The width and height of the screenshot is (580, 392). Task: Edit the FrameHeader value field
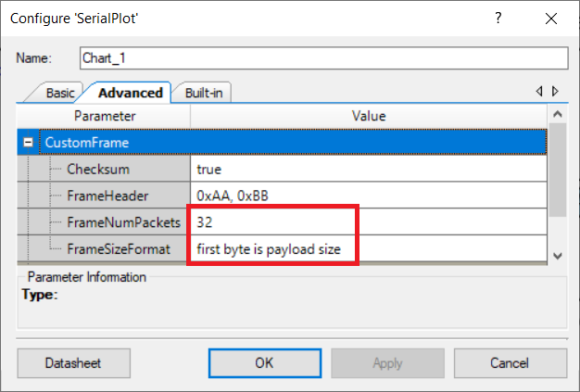coord(369,196)
